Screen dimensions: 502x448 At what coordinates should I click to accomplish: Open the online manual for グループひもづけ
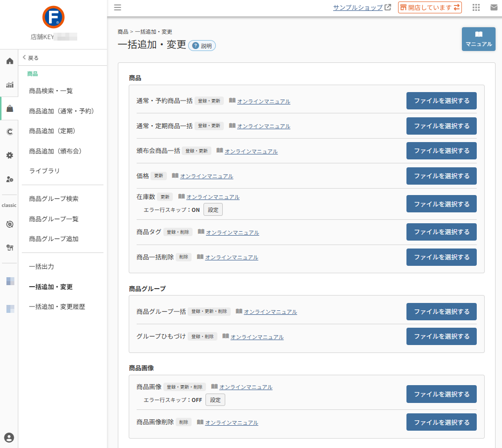point(257,337)
